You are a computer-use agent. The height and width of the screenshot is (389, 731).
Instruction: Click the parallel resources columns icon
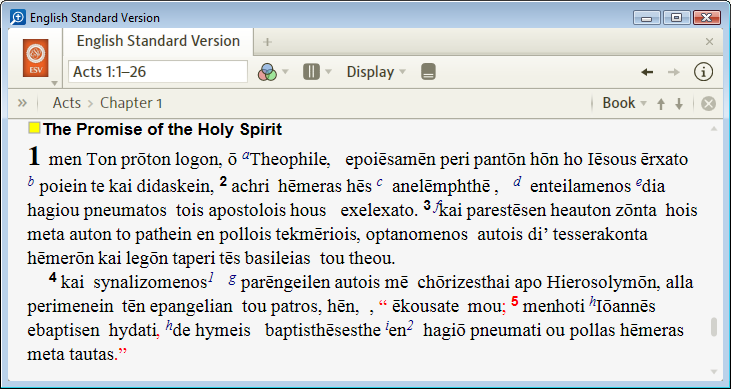coord(311,72)
